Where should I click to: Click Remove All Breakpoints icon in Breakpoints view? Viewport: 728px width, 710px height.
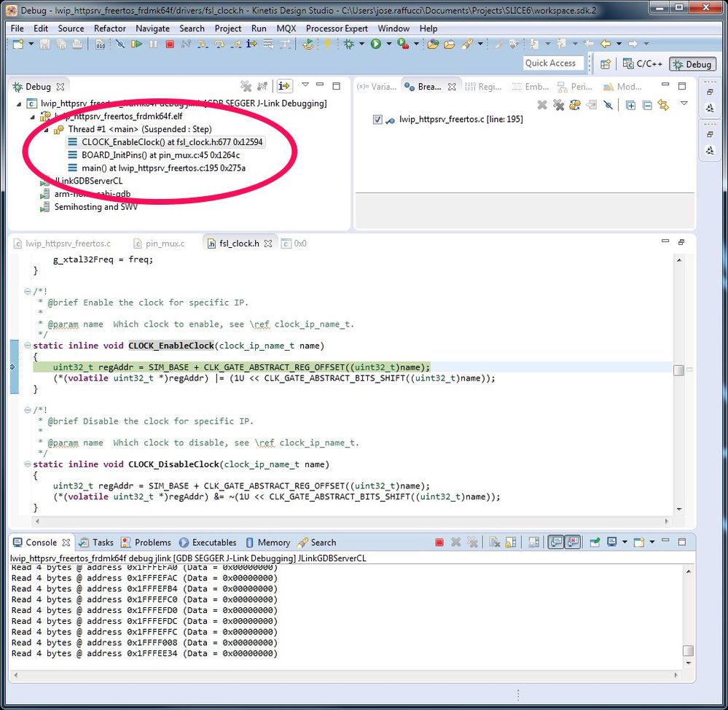[558, 106]
